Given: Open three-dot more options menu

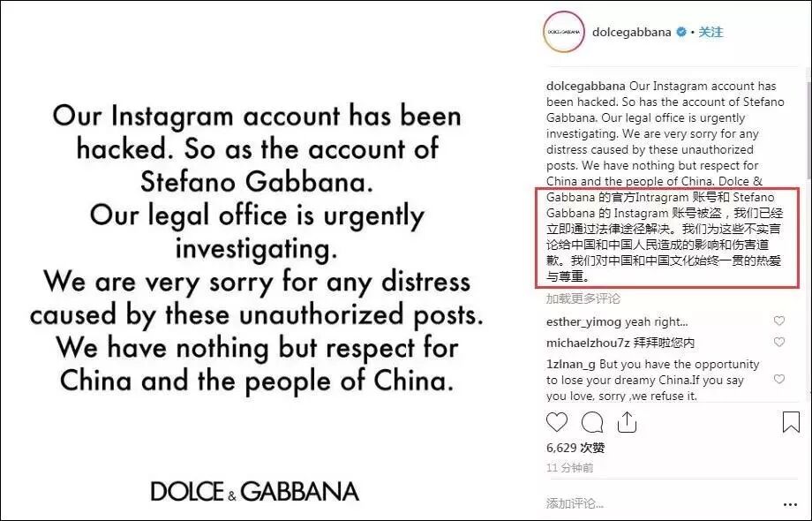Looking at the screenshot, I should pyautogui.click(x=790, y=504).
